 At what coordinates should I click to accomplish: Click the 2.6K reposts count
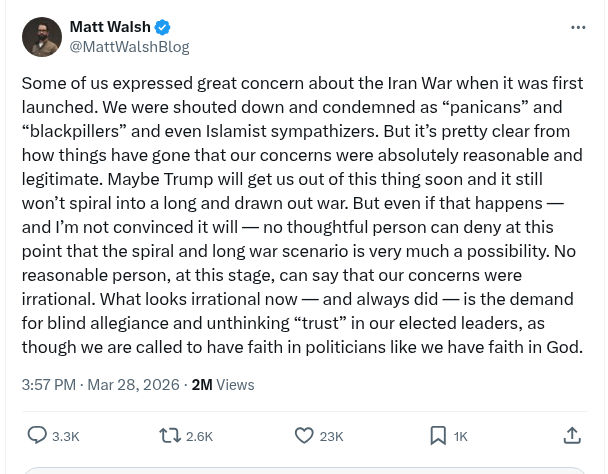pyautogui.click(x=199, y=436)
